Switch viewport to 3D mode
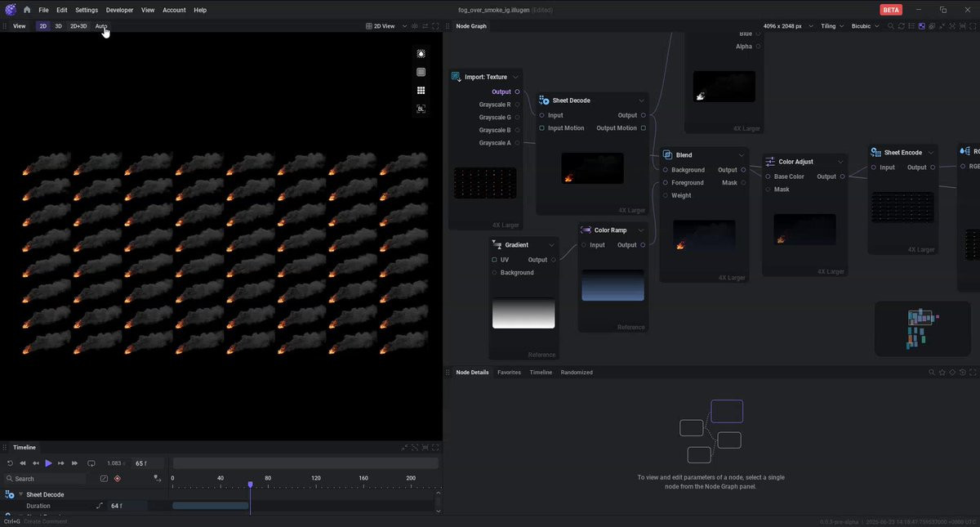 click(58, 26)
